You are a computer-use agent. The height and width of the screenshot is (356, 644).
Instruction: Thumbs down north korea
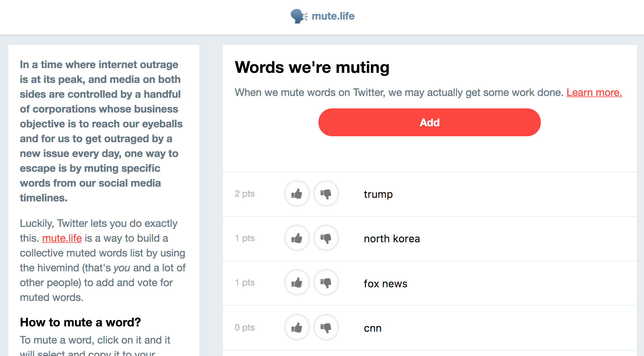[326, 238]
